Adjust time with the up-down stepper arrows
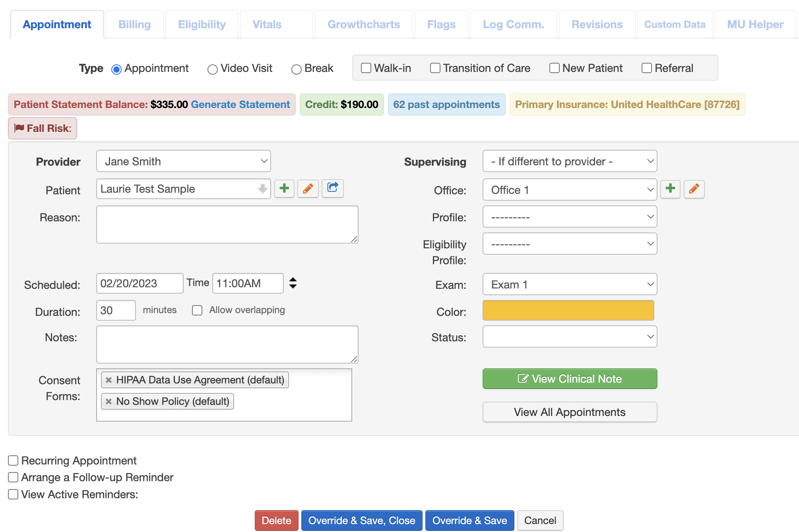This screenshot has width=799, height=532. click(x=293, y=283)
